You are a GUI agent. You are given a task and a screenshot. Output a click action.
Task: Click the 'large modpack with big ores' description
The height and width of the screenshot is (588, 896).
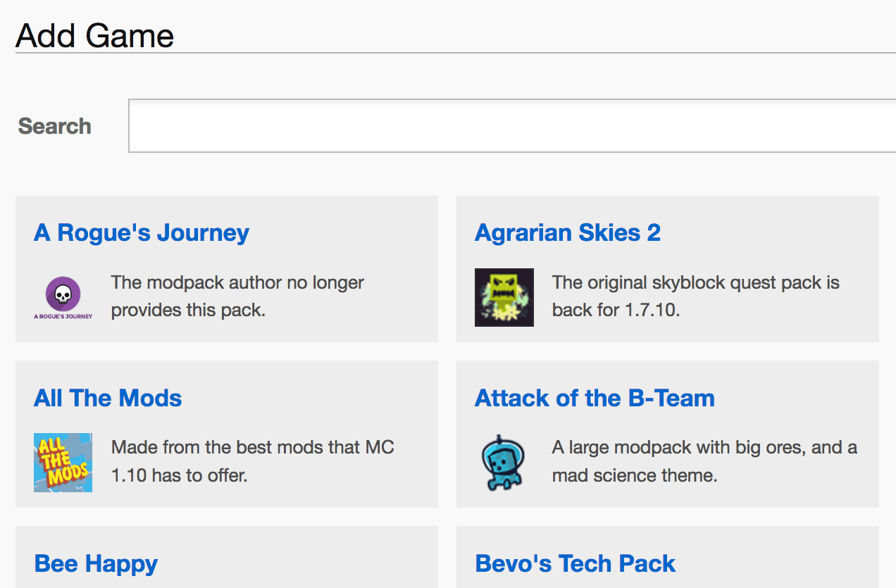[x=704, y=461]
